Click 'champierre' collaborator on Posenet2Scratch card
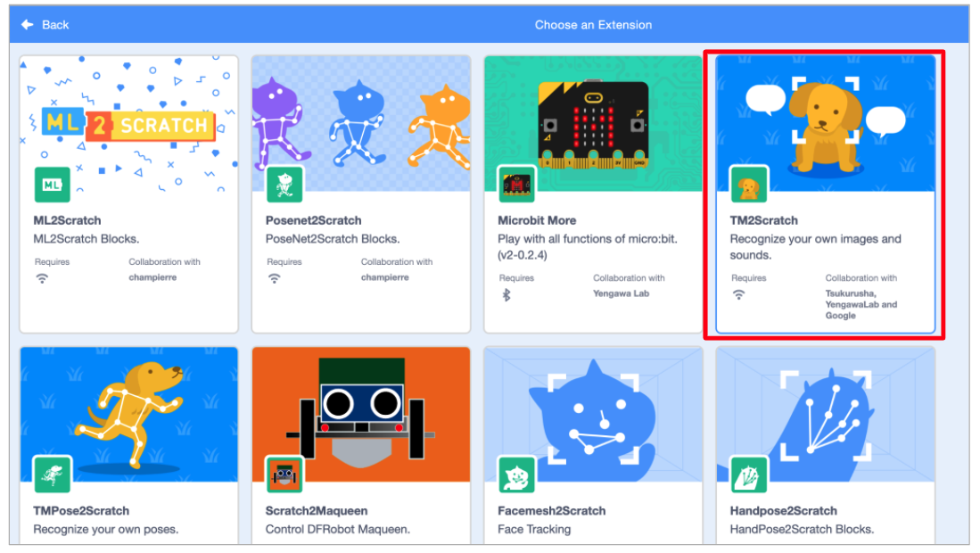The width and height of the screenshot is (980, 553). [x=384, y=277]
